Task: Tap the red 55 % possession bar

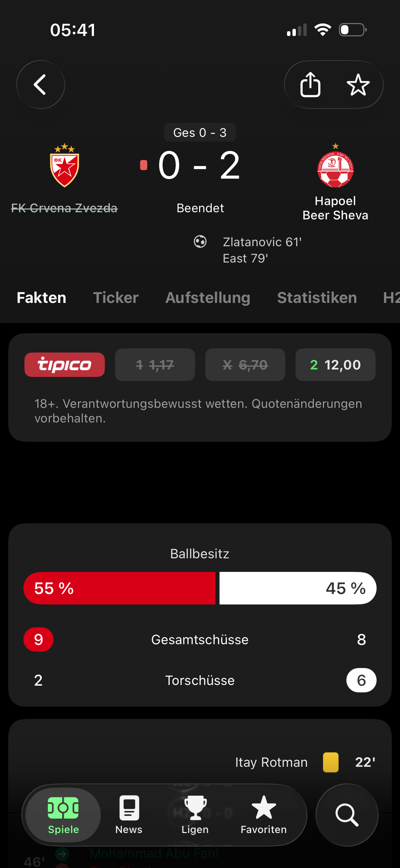Action: [x=119, y=588]
